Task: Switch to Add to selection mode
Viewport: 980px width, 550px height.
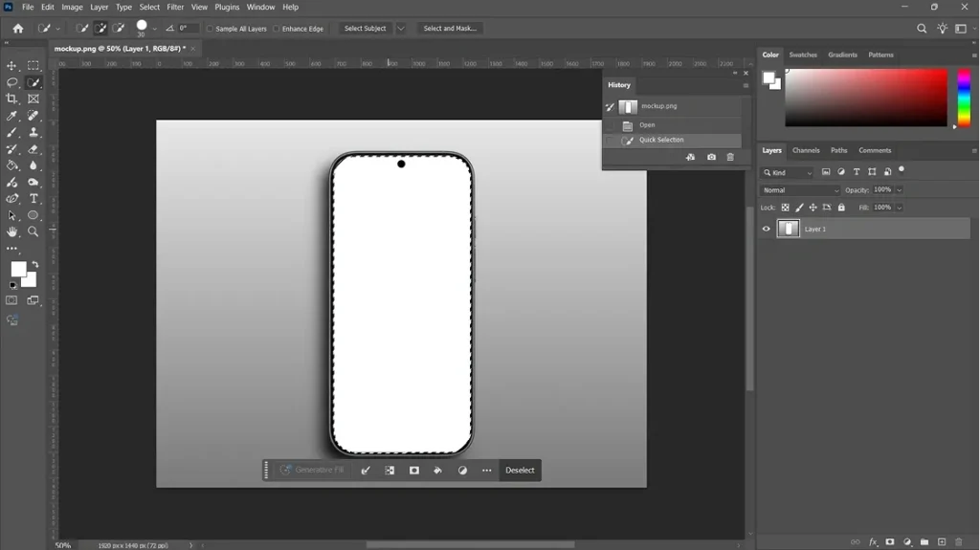Action: coord(100,28)
